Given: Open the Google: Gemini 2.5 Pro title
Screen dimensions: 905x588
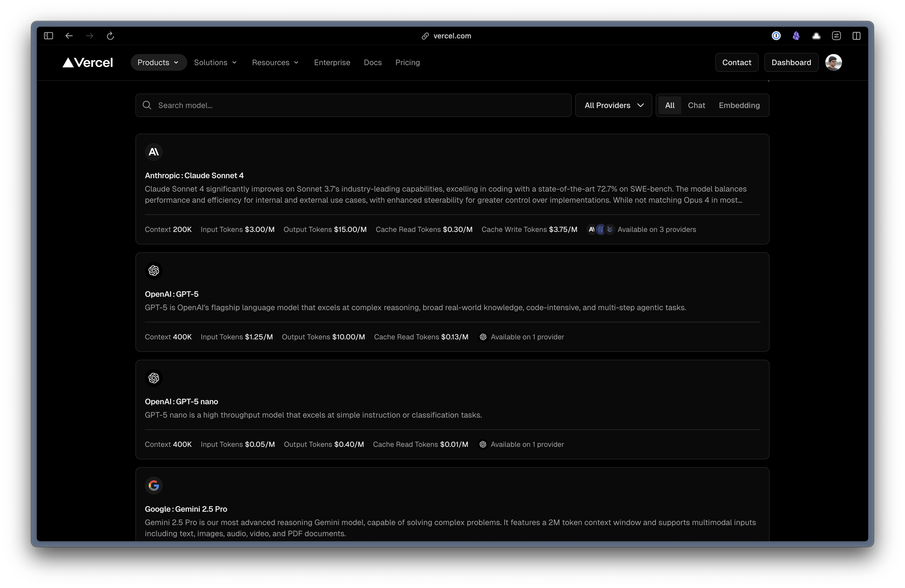Looking at the screenshot, I should click(186, 509).
